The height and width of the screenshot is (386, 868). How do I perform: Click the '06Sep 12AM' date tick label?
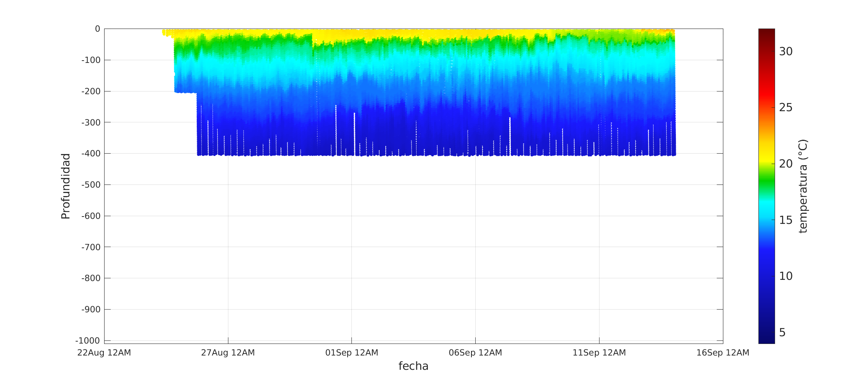(x=475, y=353)
